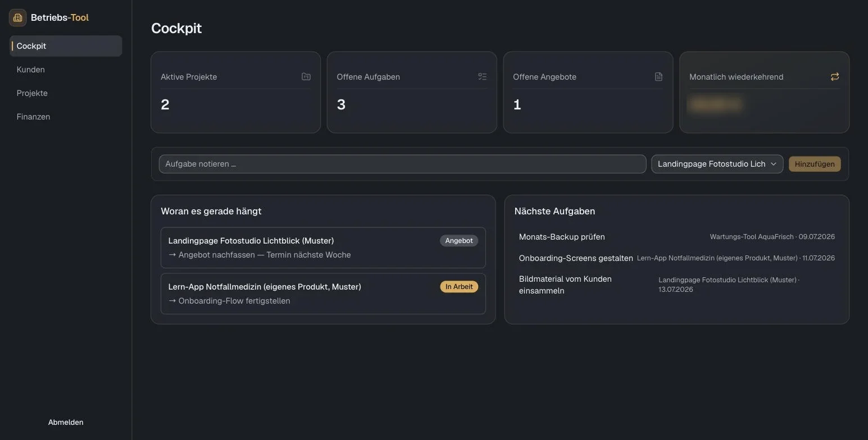The image size is (868, 440).
Task: Click the Angebot nachfassen next-step note
Action: tap(260, 255)
